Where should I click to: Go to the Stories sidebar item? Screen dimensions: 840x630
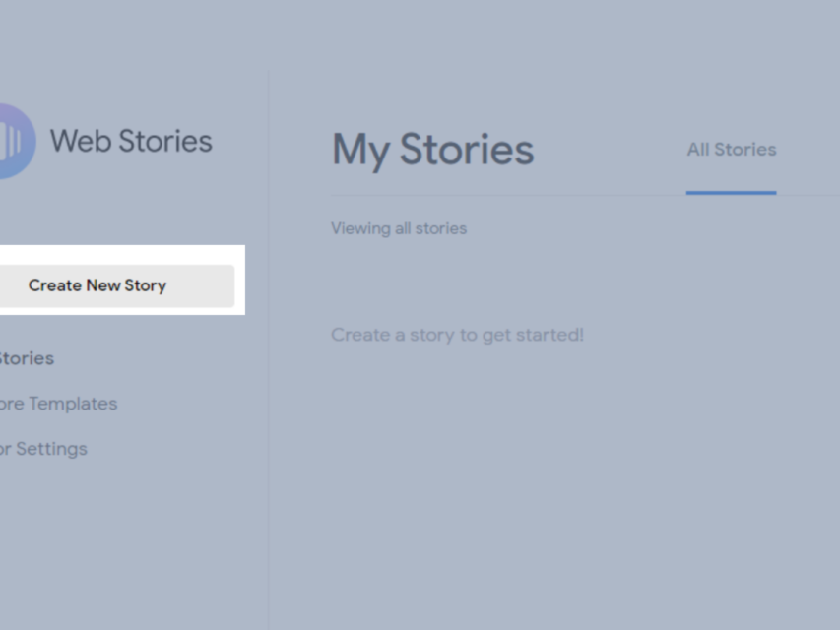(27, 358)
